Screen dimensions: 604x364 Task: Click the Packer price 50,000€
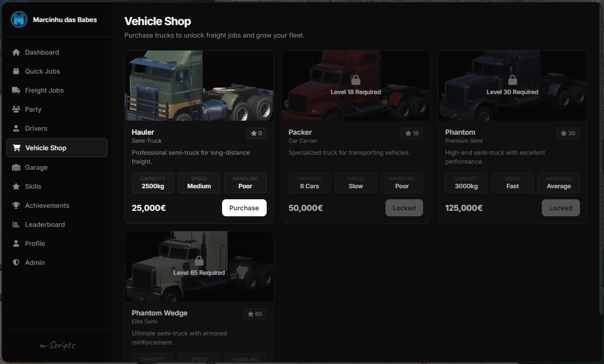click(x=306, y=208)
